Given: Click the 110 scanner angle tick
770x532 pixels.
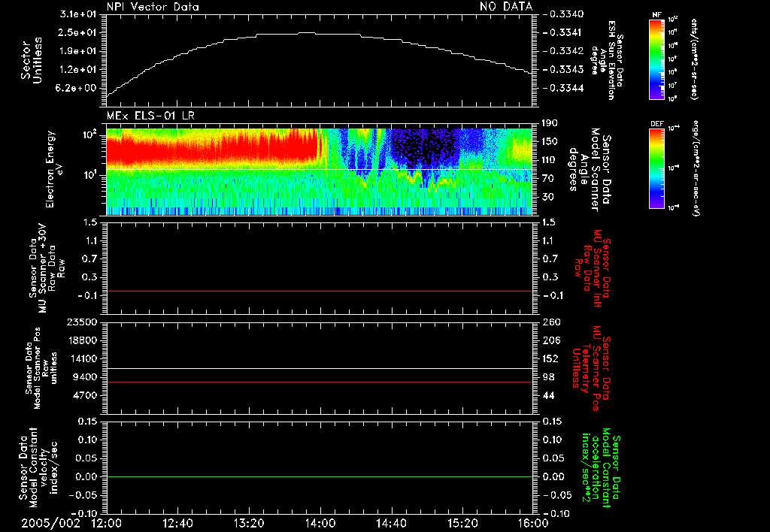Looking at the screenshot, I should click(550, 160).
